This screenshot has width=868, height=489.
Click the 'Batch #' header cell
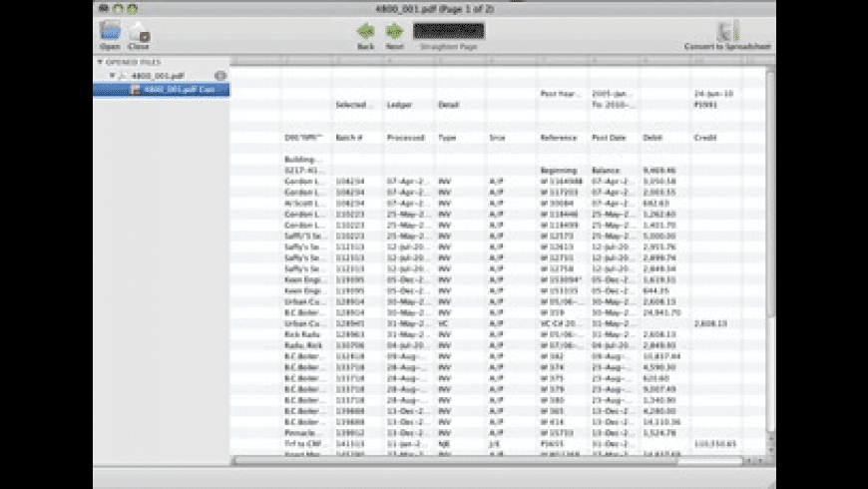(x=349, y=138)
